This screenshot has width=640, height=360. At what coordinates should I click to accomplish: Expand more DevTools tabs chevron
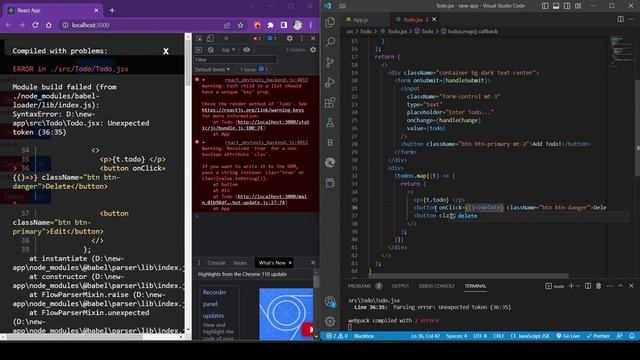(226, 38)
